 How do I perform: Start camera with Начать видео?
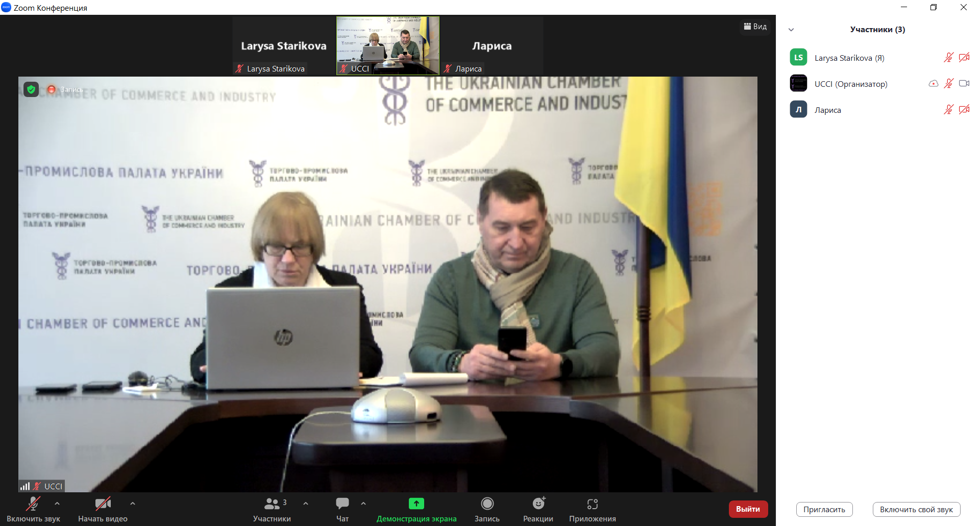(103, 509)
